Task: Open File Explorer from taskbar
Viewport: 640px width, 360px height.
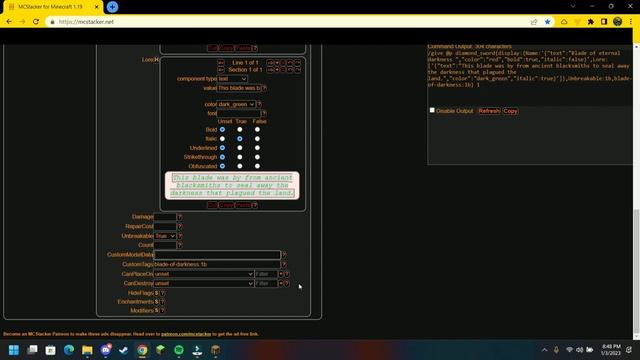Action: pyautogui.click(x=87, y=350)
